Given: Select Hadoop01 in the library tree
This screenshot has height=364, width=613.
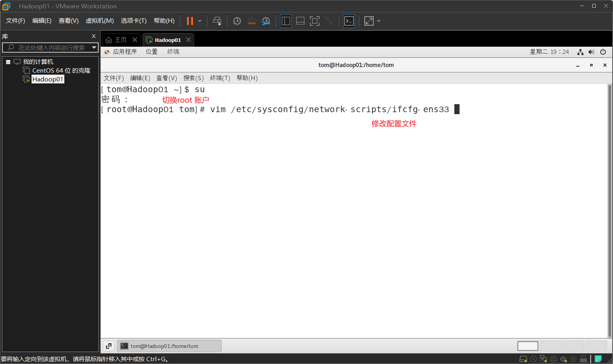Looking at the screenshot, I should tap(48, 79).
